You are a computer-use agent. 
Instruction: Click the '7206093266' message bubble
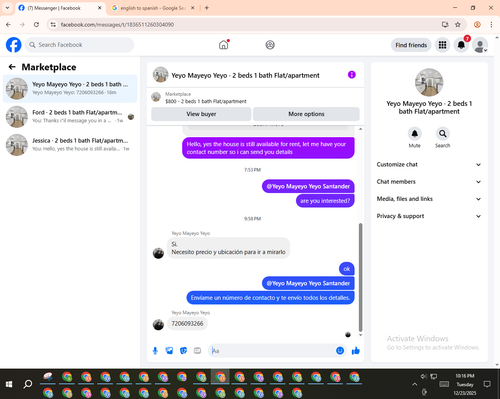point(187,324)
